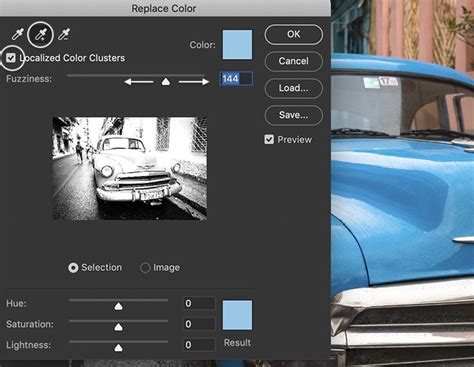Viewport: 474px width, 367px height.
Task: Disable the Preview checkbox
Action: (269, 139)
